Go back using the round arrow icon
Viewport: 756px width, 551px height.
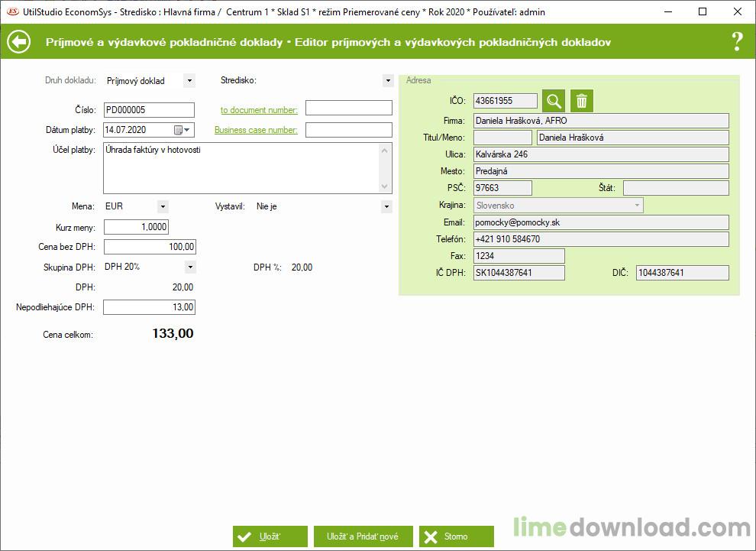point(19,42)
